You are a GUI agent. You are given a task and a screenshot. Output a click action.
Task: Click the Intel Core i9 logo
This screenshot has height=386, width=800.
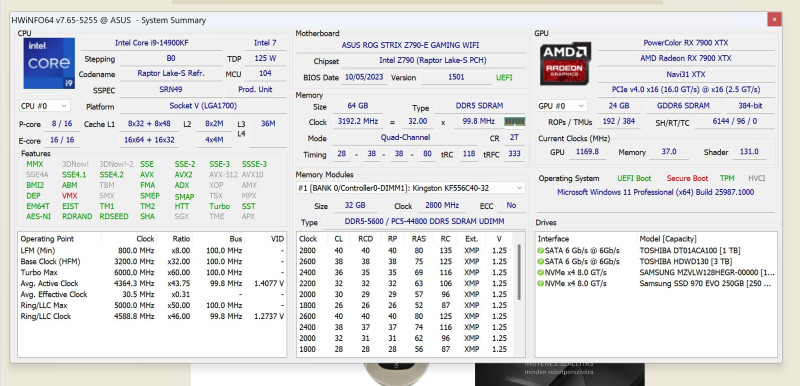pos(49,63)
